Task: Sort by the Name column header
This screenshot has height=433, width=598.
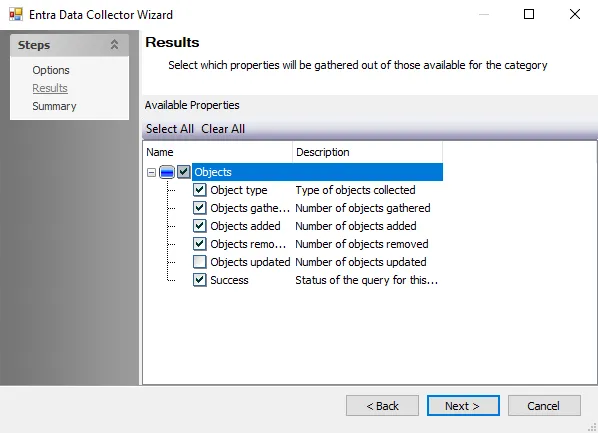Action: tap(218, 152)
